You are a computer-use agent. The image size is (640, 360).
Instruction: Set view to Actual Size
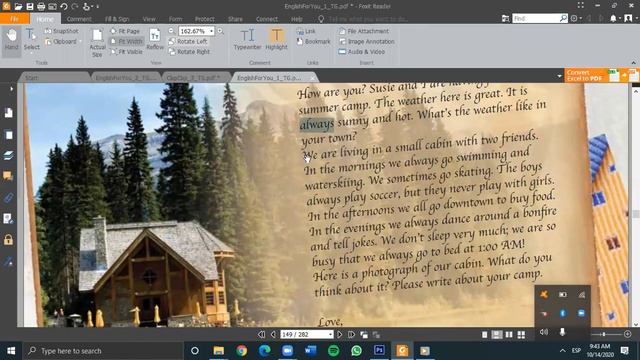[x=97, y=43]
